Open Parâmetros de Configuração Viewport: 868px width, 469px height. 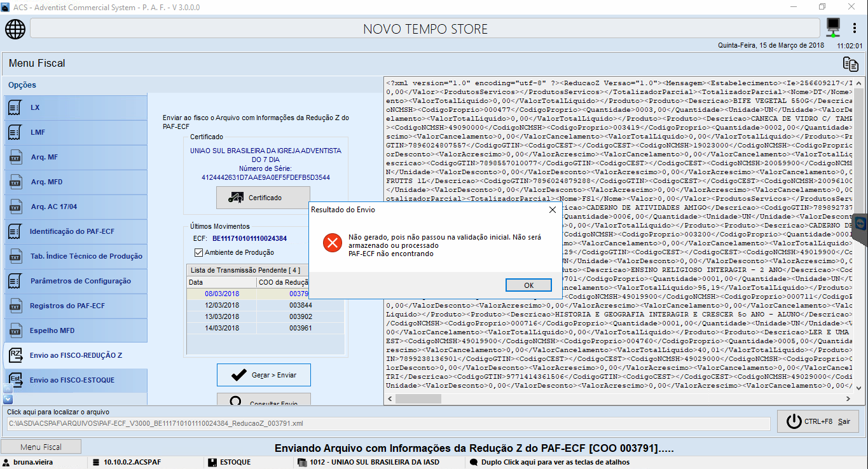coord(75,281)
